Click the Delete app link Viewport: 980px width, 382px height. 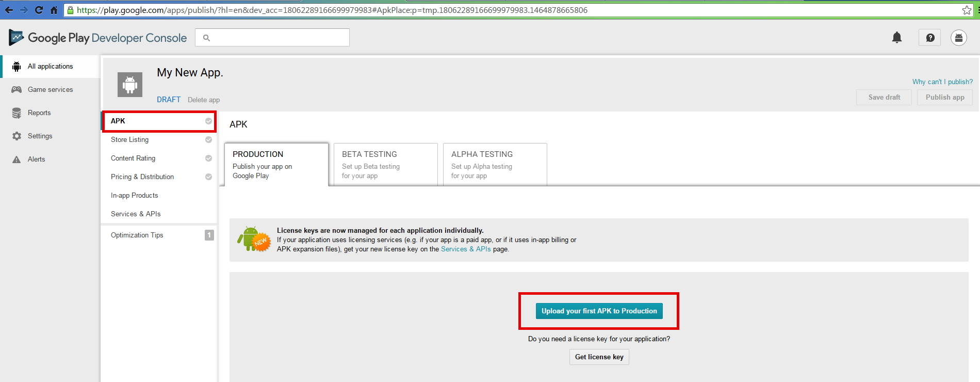[204, 100]
